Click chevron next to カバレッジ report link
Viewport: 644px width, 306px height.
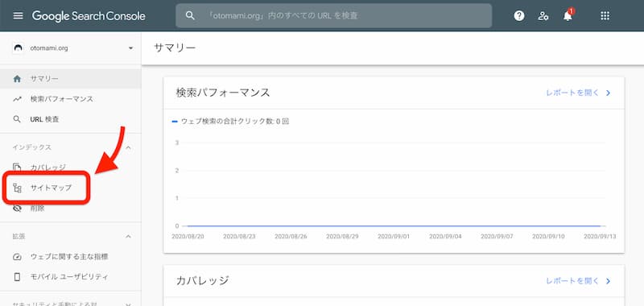coord(609,281)
